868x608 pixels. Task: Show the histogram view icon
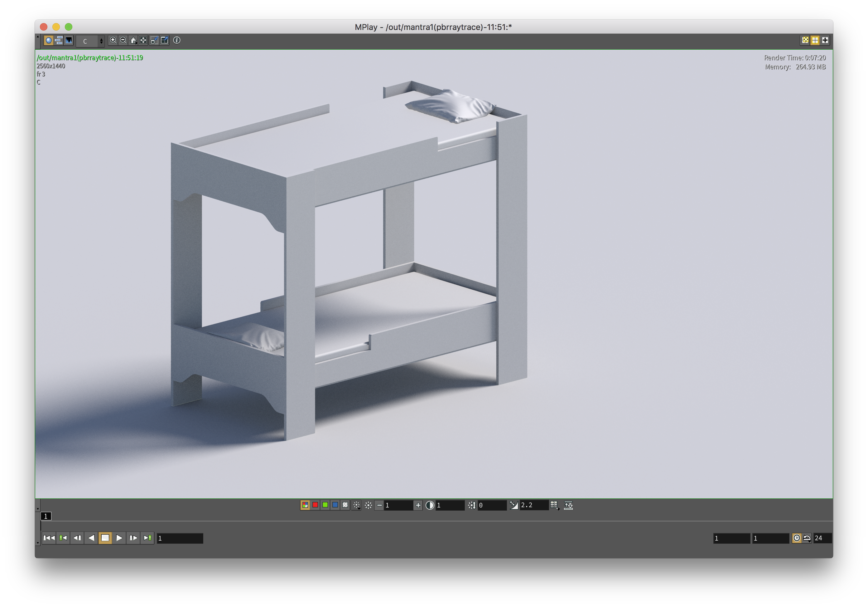pyautogui.click(x=69, y=40)
